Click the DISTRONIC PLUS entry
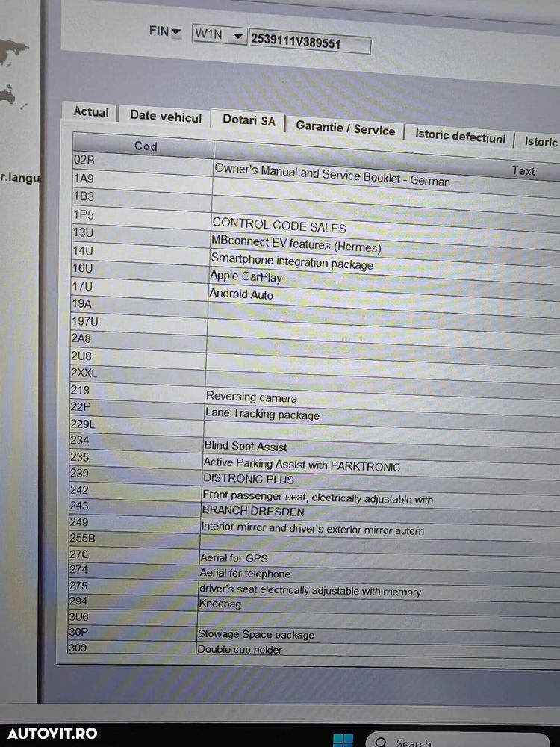Viewport: 560px width, 747px height. coord(248,479)
